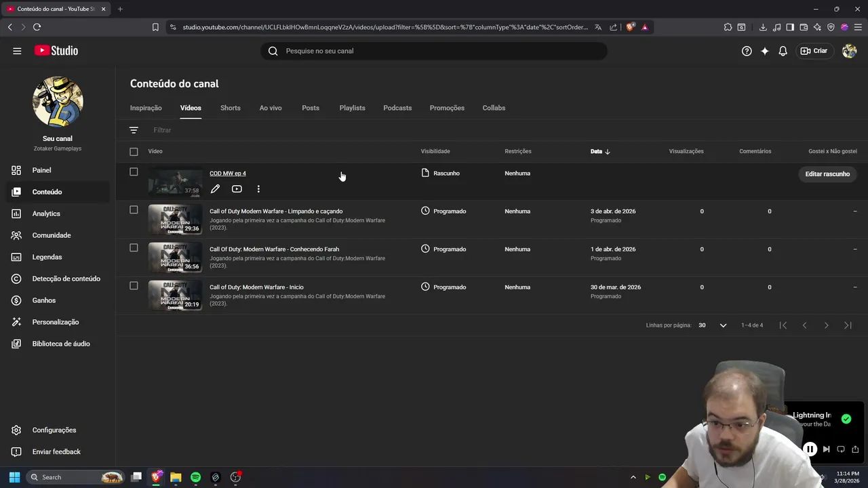Switch to the Collabs tab
868x488 pixels.
coord(494,108)
